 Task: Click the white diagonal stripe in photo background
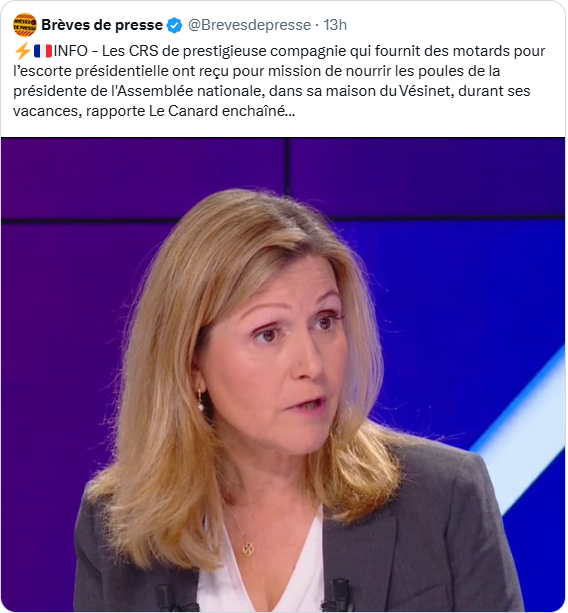520,432
